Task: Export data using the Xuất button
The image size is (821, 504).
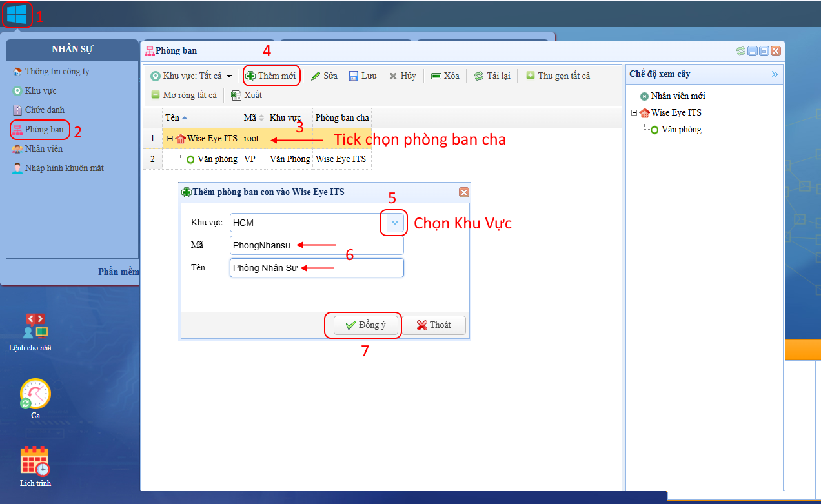Action: pos(247,95)
